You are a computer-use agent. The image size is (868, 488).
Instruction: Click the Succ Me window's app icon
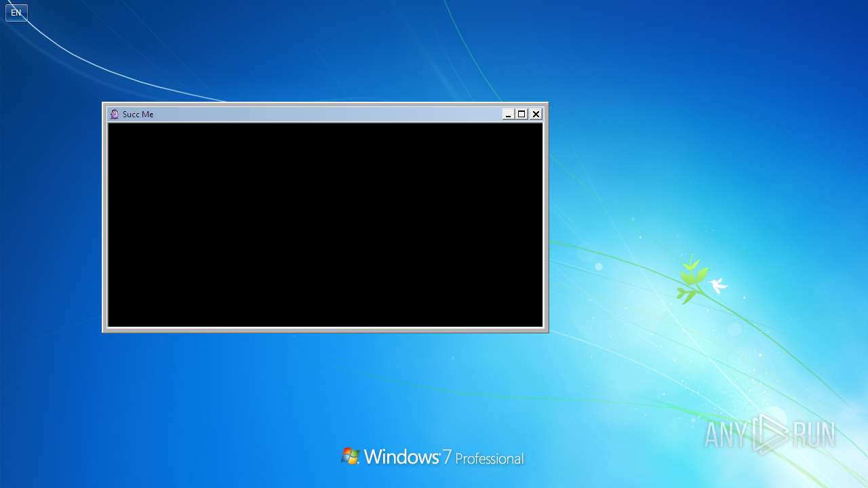point(115,115)
